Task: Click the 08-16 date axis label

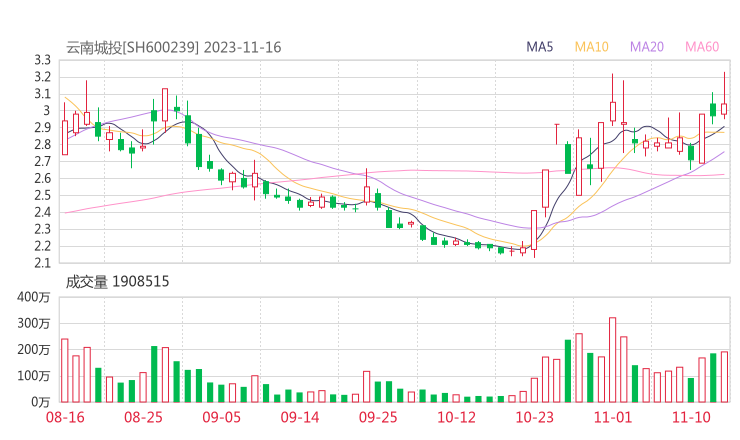Action: point(65,417)
